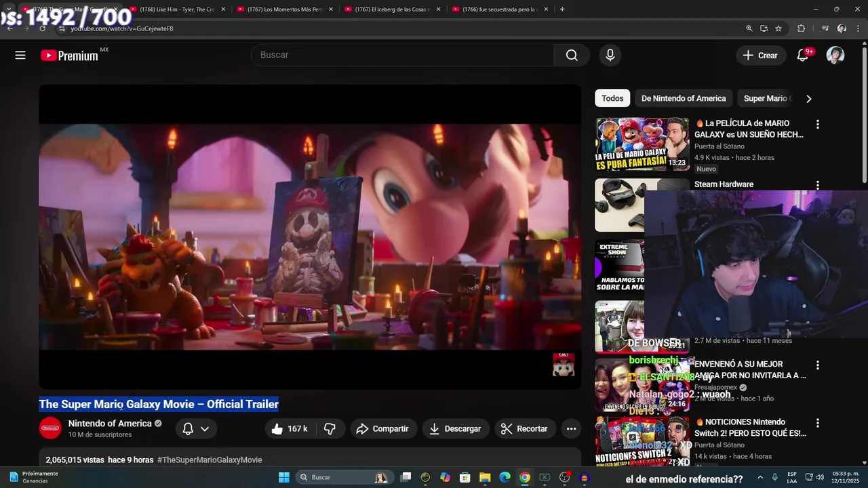The height and width of the screenshot is (488, 868).
Task: Visit the Puerta al Sótano channel under the Mario Galaxy video
Action: point(719,146)
